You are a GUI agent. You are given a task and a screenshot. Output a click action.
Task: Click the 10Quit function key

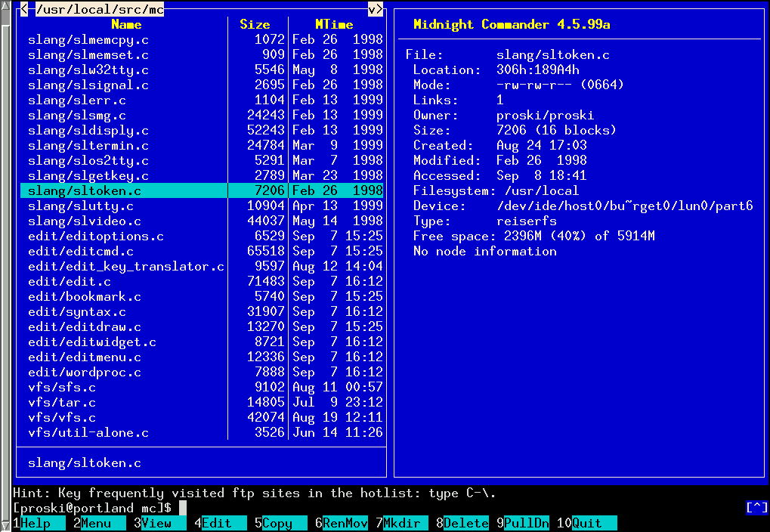(x=587, y=523)
